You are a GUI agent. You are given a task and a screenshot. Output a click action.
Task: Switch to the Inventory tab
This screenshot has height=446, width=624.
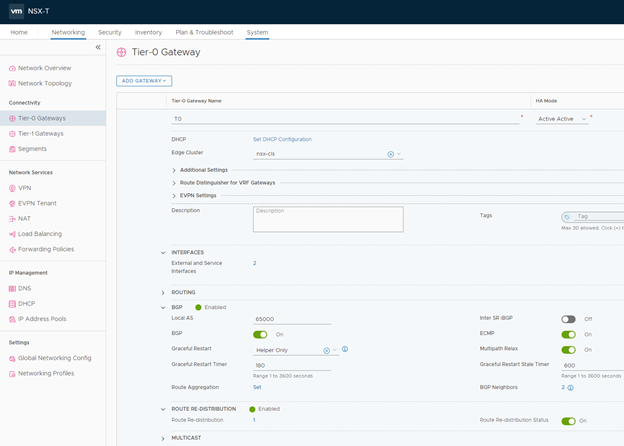click(148, 33)
